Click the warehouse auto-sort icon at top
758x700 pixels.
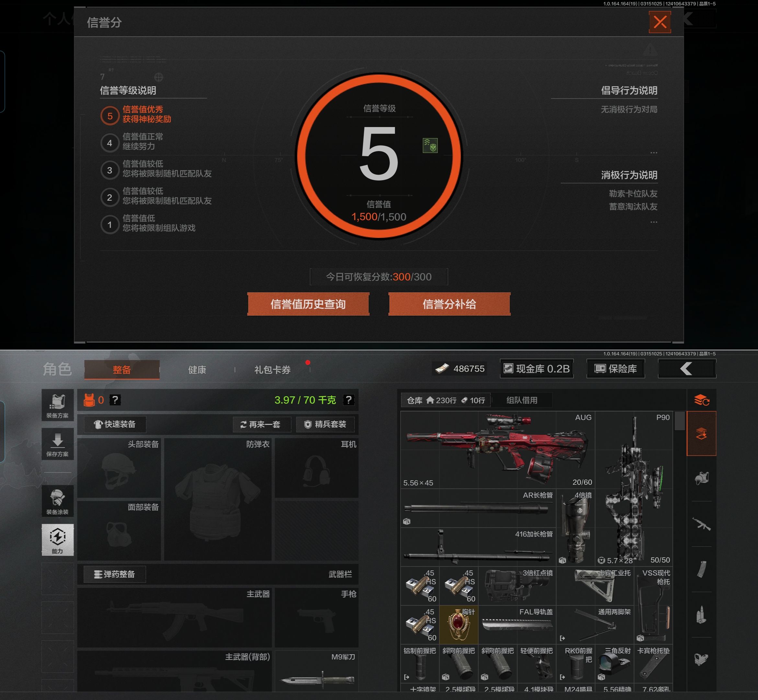[x=701, y=400]
